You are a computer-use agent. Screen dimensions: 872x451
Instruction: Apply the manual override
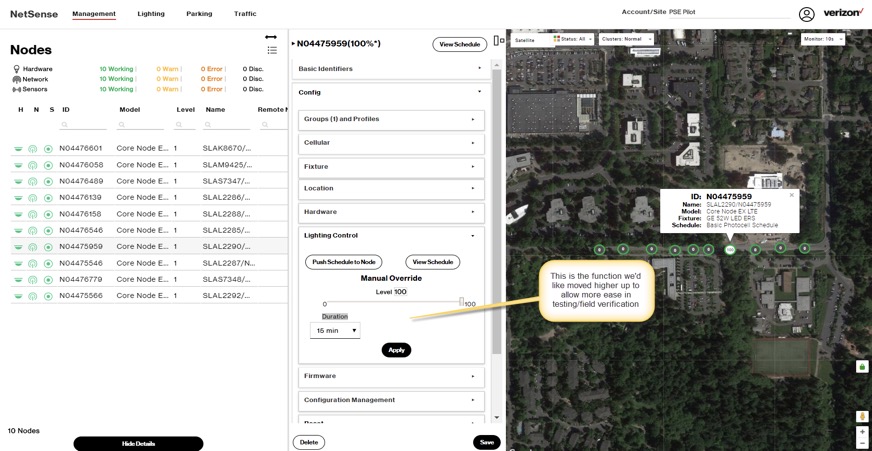coord(397,350)
